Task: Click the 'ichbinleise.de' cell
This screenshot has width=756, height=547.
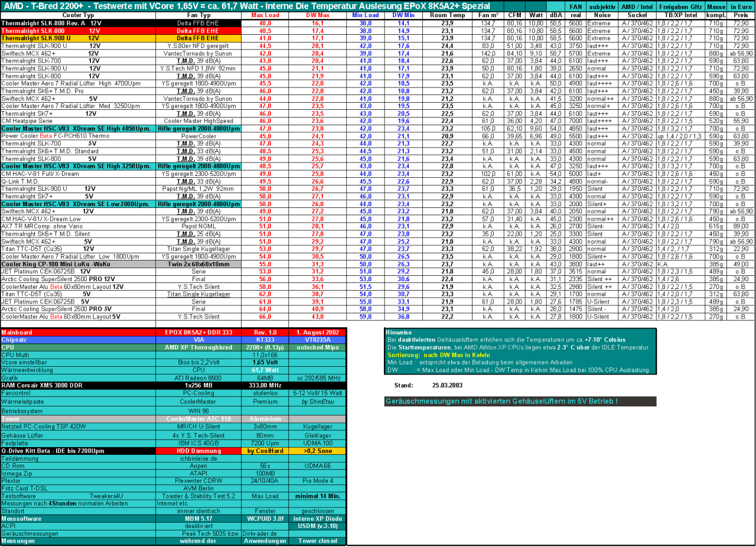Action: coord(198,458)
